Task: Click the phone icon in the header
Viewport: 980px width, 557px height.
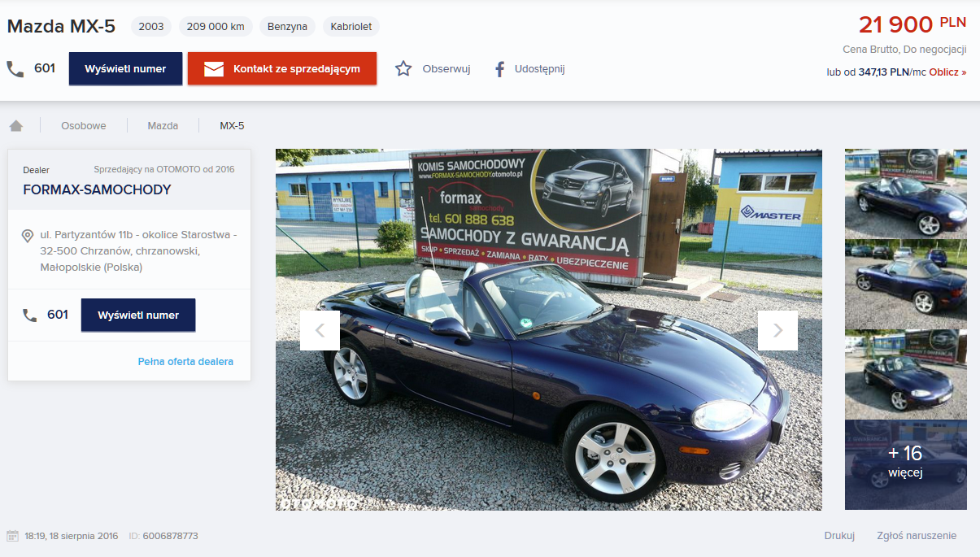Action: (x=15, y=69)
